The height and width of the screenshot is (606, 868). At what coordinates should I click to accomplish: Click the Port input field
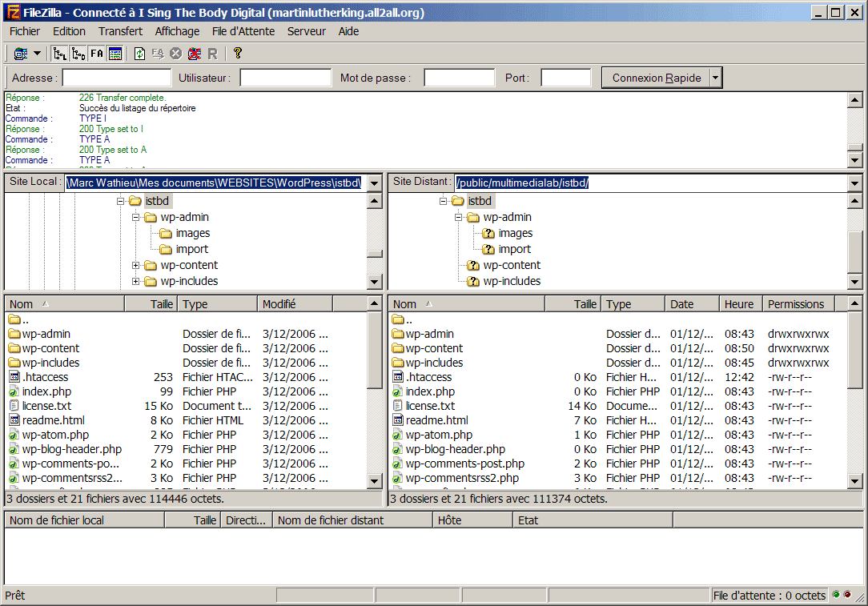566,78
